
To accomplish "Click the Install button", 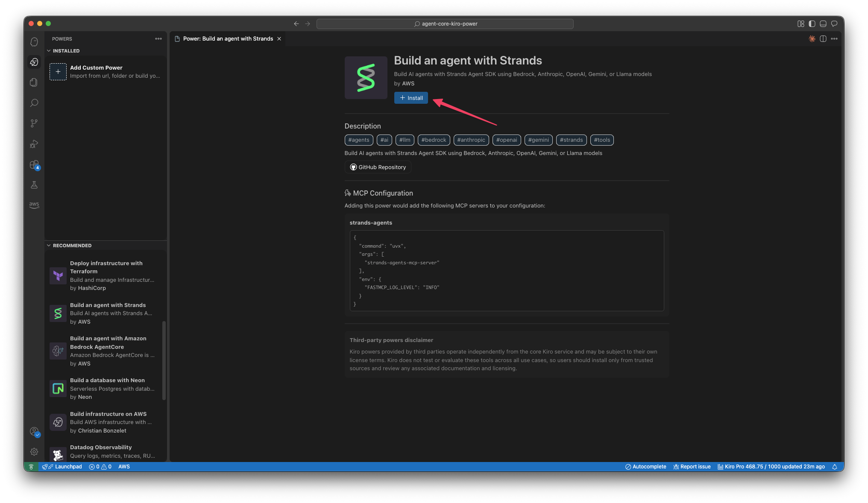I will click(x=411, y=98).
